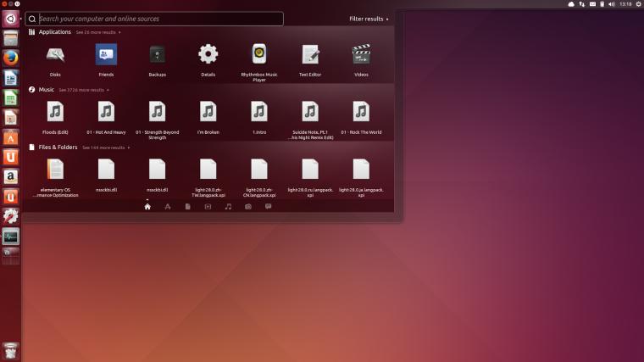644x362 pixels.
Task: Open the Backups application
Action: (x=158, y=60)
